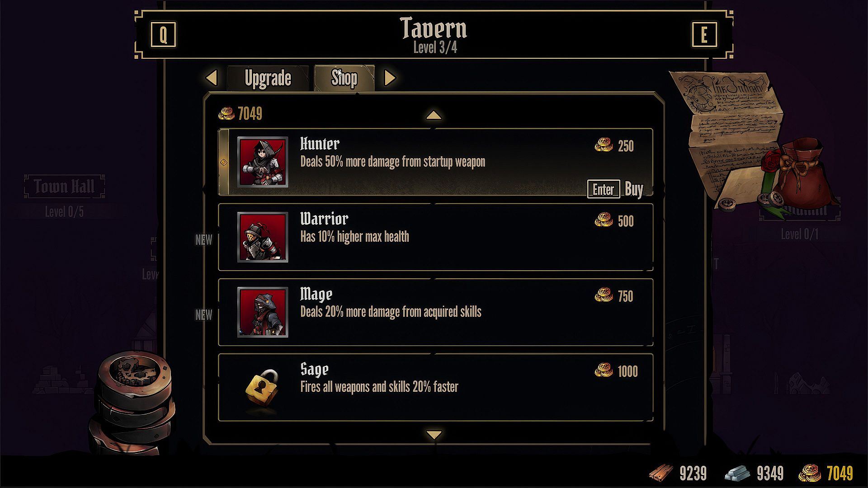Viewport: 868px width, 488px height.
Task: Select the Warrior portrait icon
Action: (262, 237)
